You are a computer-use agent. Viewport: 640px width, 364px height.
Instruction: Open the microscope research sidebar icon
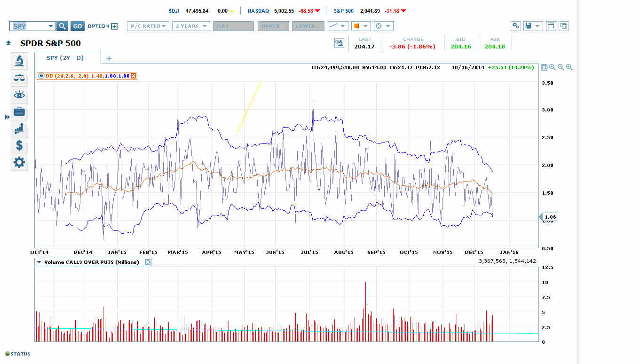click(x=19, y=61)
